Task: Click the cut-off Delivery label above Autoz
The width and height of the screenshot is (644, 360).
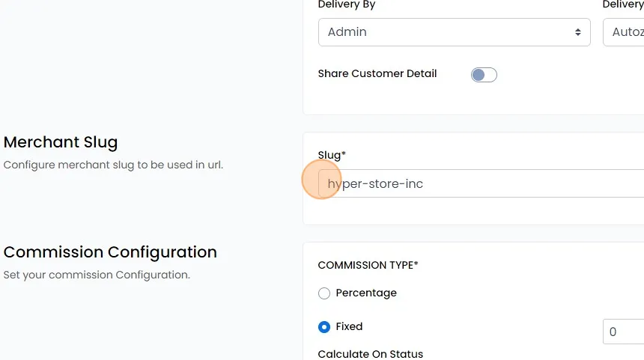Action: tap(623, 4)
